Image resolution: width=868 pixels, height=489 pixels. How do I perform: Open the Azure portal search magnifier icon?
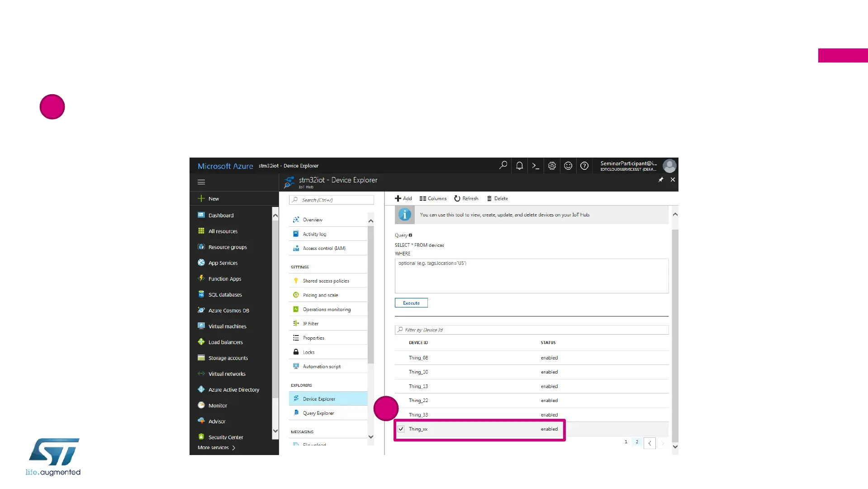click(x=503, y=166)
